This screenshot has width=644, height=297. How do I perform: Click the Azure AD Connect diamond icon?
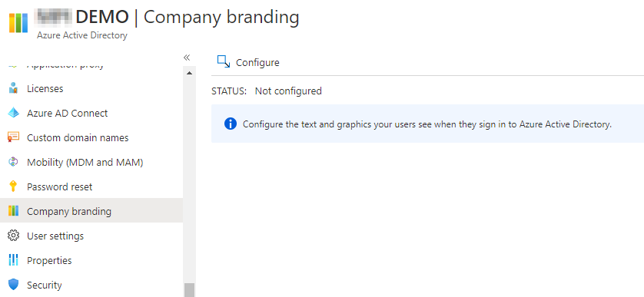[x=14, y=113]
